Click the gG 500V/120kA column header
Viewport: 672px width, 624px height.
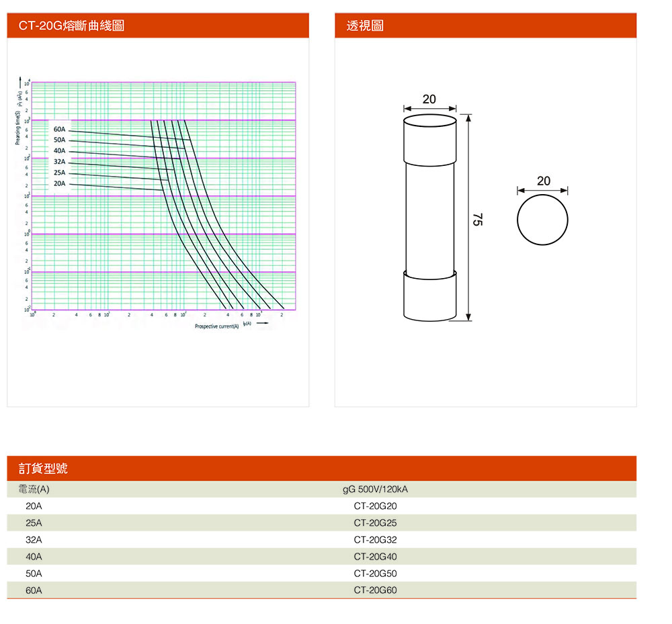tap(375, 489)
